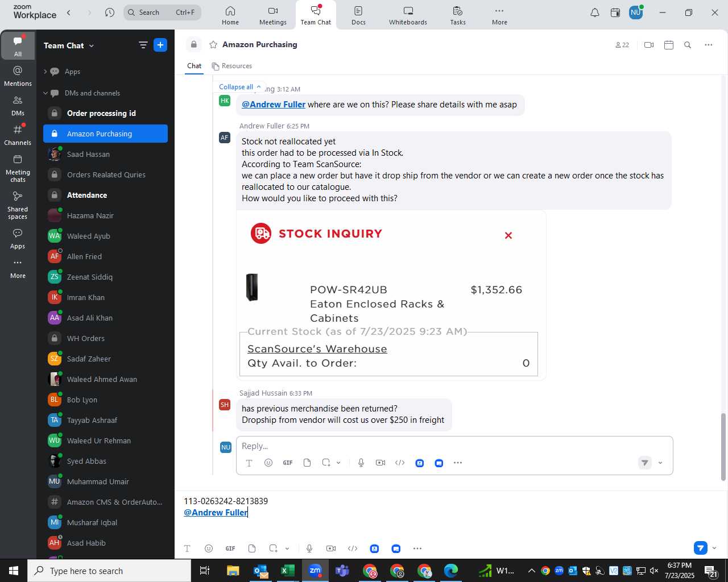Open Orders Realated Quries channel
The width and height of the screenshot is (728, 582).
coord(105,174)
